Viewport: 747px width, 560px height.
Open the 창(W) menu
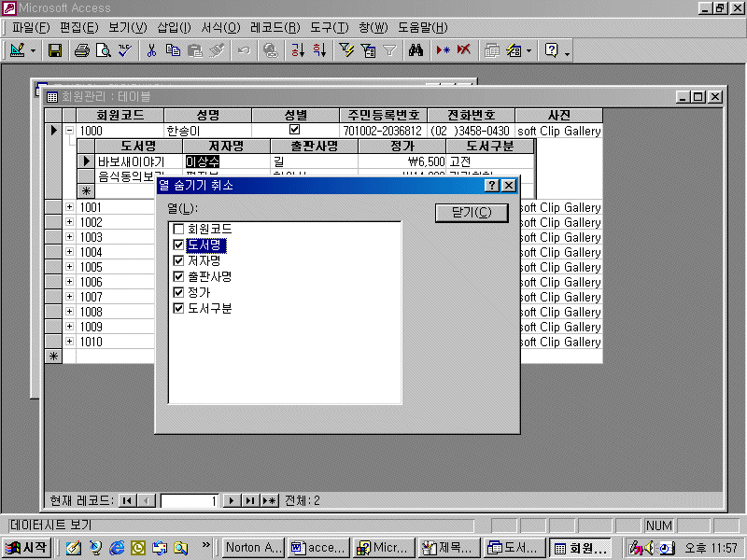point(373,28)
